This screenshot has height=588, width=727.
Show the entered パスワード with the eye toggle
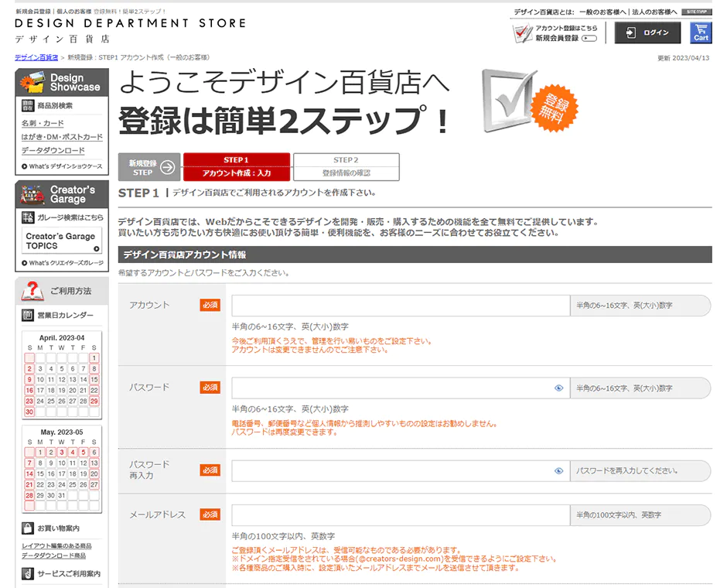pos(561,388)
